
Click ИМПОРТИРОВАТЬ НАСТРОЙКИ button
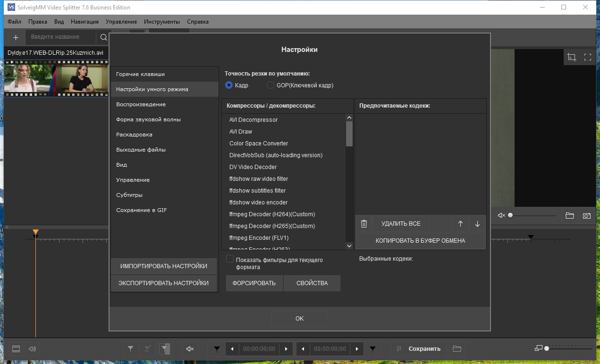coord(164,266)
